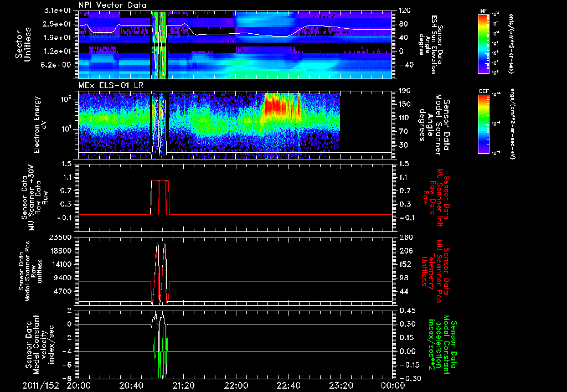Click the '206' telemetry tick value
The width and height of the screenshot is (567, 392).
405,251
